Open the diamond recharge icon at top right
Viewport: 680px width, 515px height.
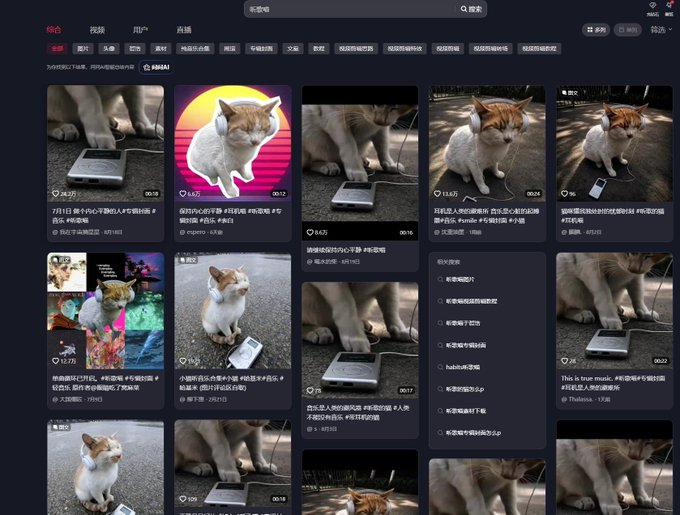click(x=653, y=5)
